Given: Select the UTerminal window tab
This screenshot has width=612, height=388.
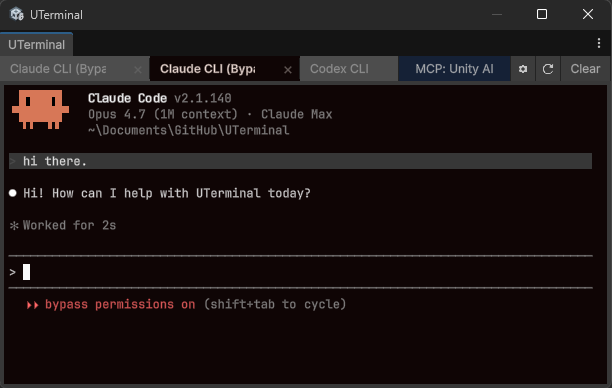Looking at the screenshot, I should pyautogui.click(x=36, y=44).
